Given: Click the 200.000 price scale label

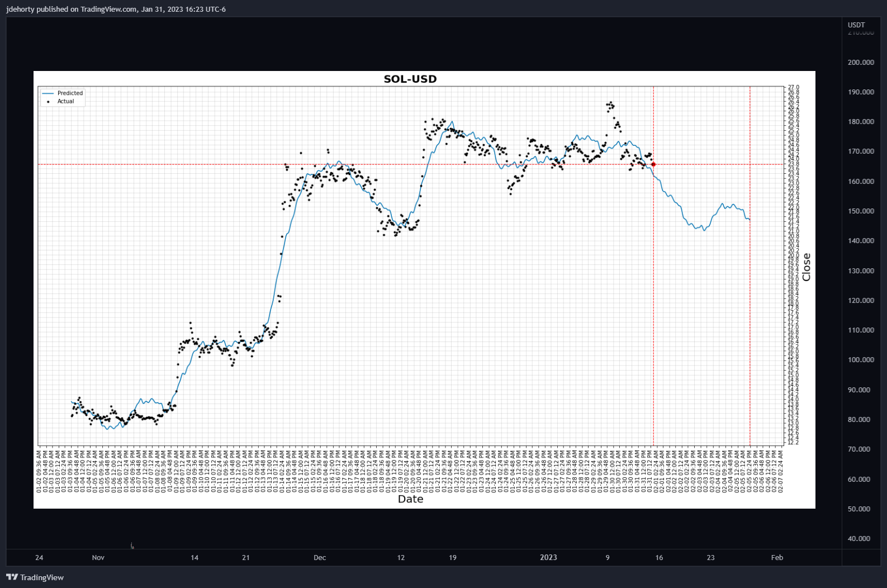Looking at the screenshot, I should point(861,62).
